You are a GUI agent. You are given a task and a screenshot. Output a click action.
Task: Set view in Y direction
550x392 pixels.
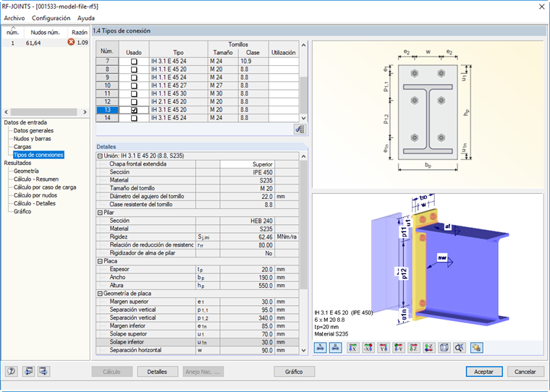point(384,347)
